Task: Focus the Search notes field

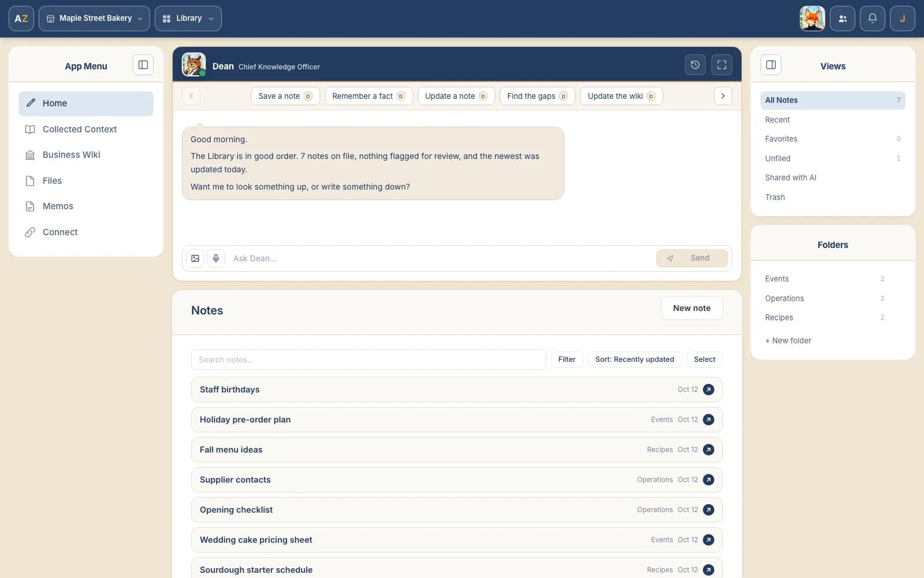Action: point(368,360)
